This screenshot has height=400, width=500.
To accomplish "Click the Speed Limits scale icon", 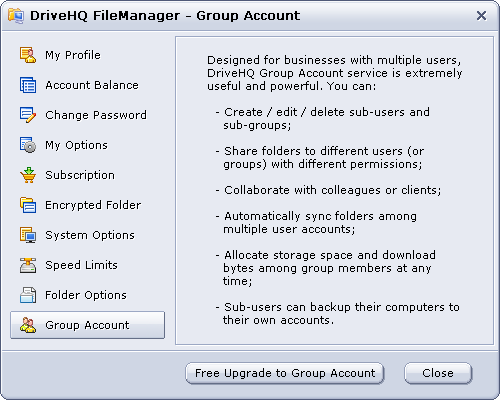I will click(28, 265).
